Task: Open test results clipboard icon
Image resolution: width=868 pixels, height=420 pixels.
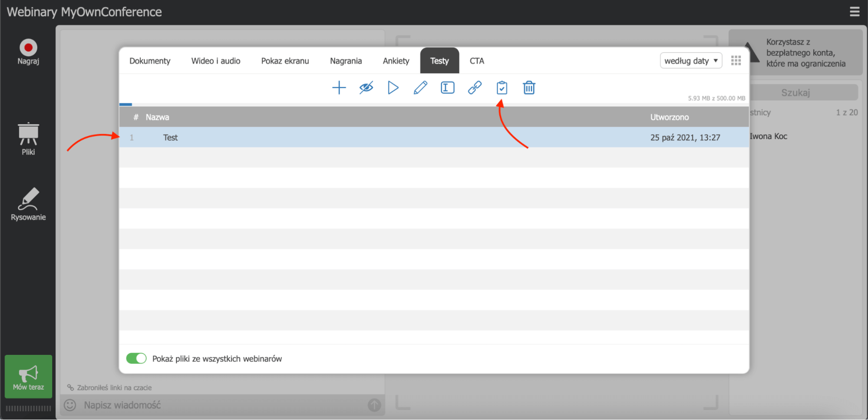Action: click(502, 88)
